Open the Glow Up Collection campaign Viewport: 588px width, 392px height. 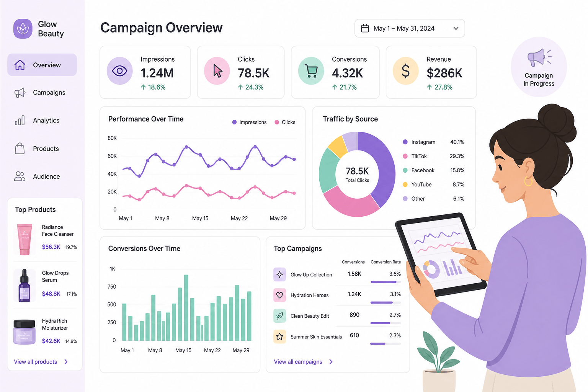tap(337, 274)
